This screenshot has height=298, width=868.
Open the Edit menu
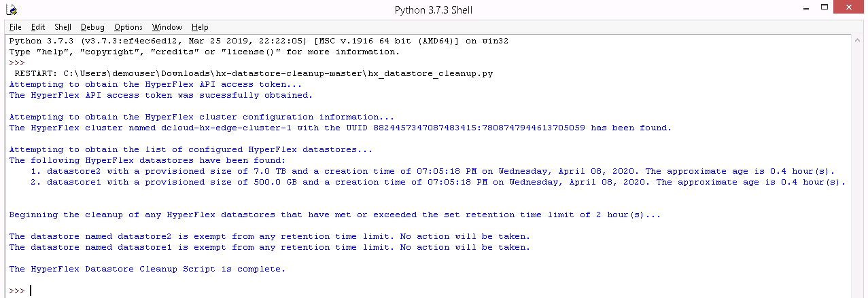[x=38, y=27]
